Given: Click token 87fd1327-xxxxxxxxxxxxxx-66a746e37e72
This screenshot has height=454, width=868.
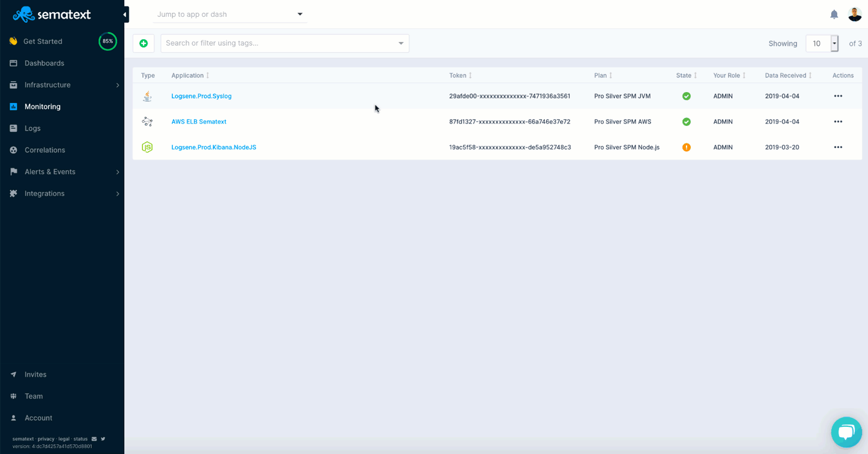Looking at the screenshot, I should (510, 122).
